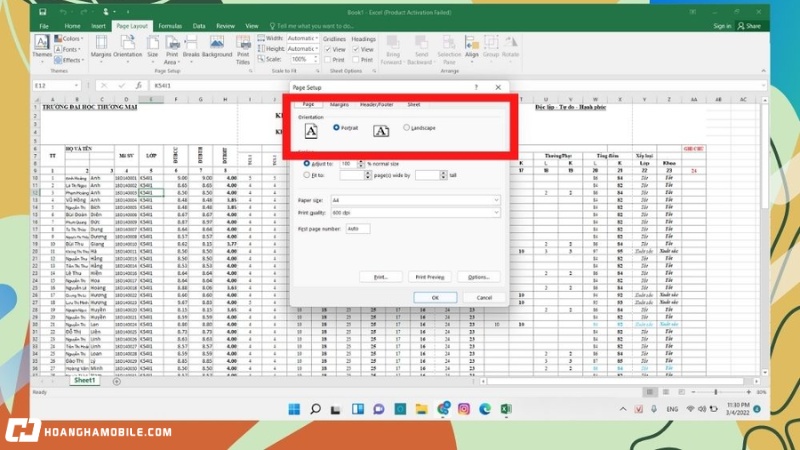
Task: Click the Background picture button in ribbon
Action: click(x=217, y=47)
